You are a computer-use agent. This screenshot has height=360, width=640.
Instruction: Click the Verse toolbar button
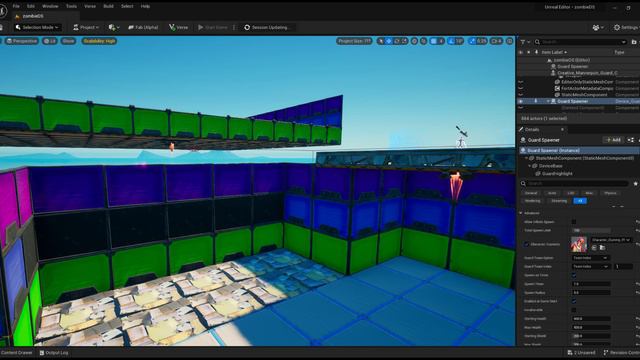[x=178, y=27]
